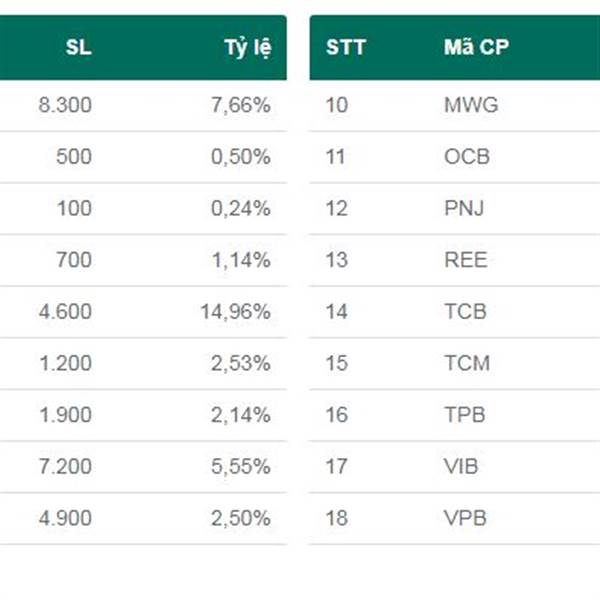Select the OCB stock code
The width and height of the screenshot is (600, 600).
(x=467, y=157)
